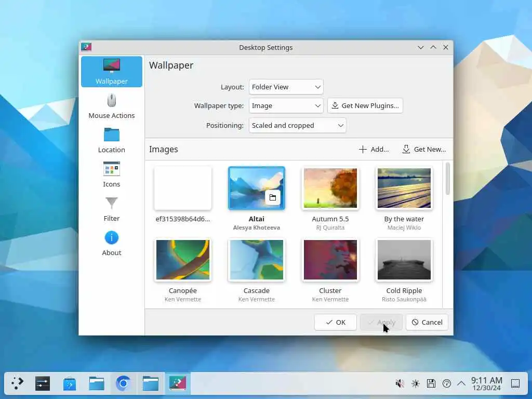The image size is (532, 399).
Task: Go to the Location section
Action: [111, 140]
